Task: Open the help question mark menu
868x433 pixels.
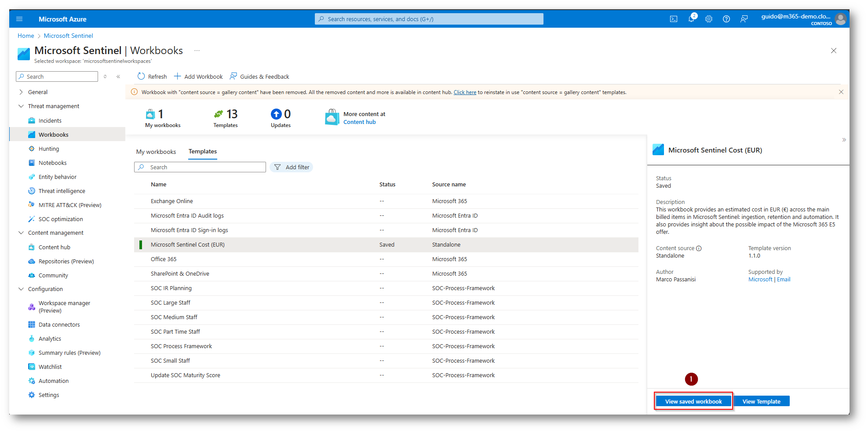Action: point(726,19)
